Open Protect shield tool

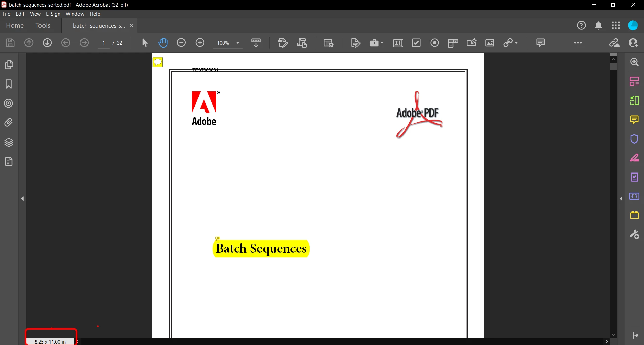[634, 139]
